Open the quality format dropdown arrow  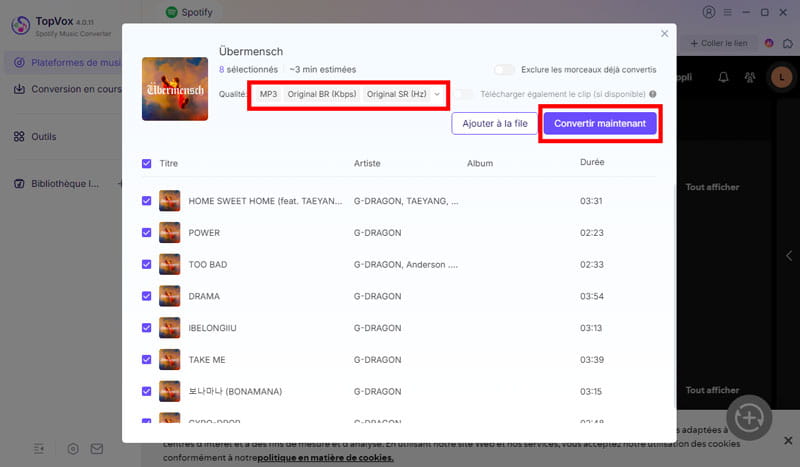click(x=437, y=94)
